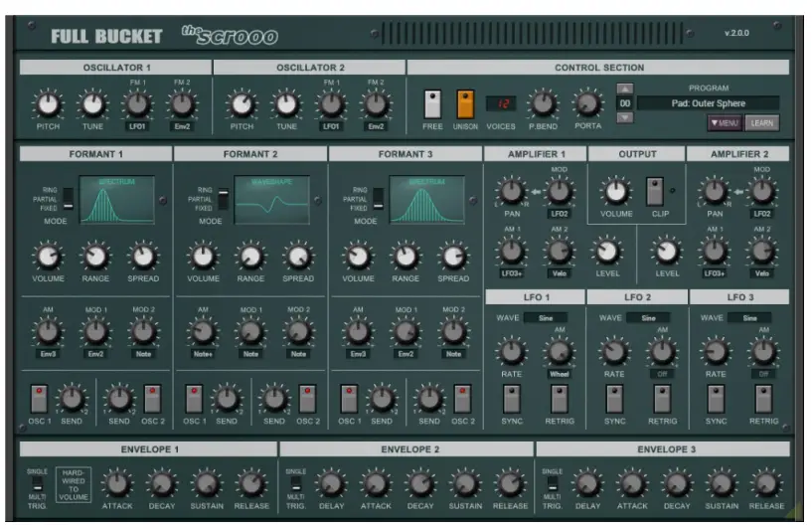Image resolution: width=812 pixels, height=529 pixels.
Task: Open the LFO 3 WAVE Sine selector
Action: tap(749, 318)
